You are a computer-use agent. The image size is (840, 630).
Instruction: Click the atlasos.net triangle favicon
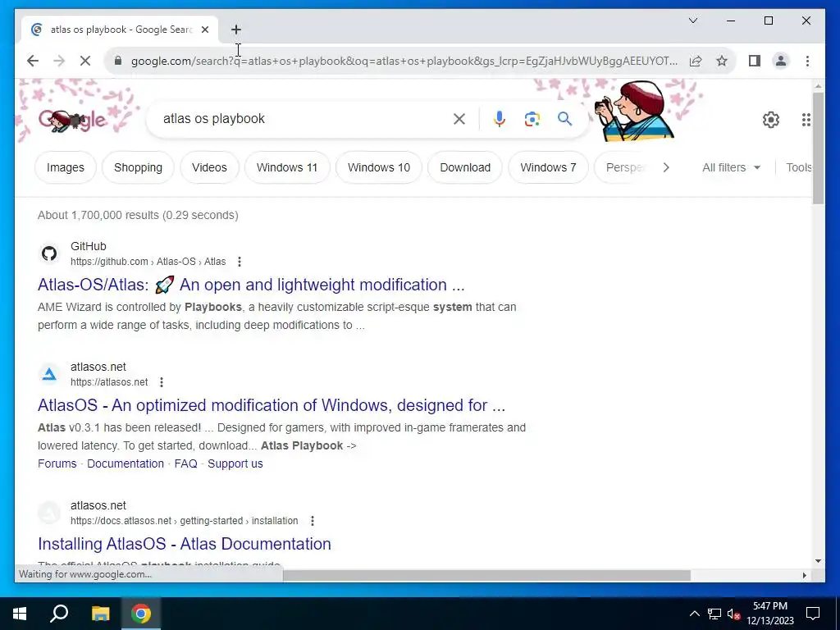click(49, 374)
